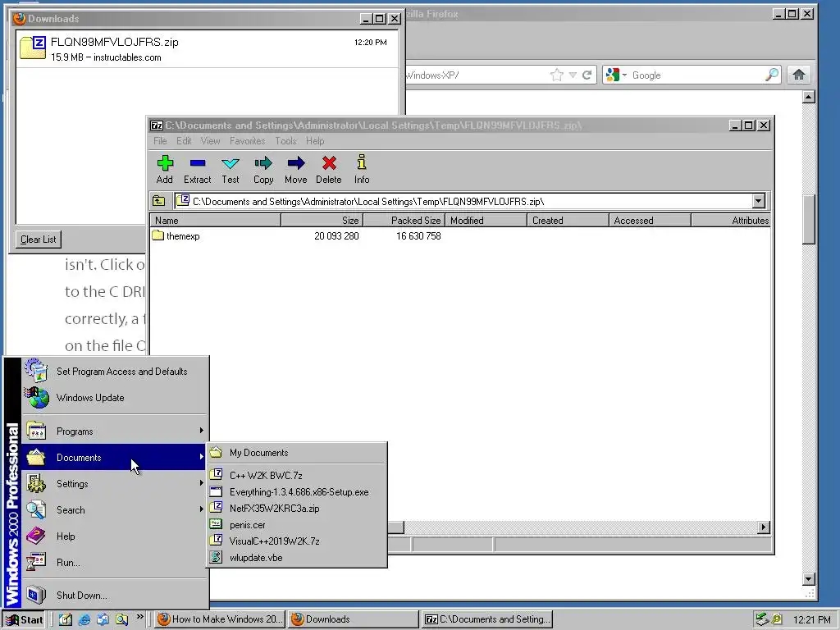
Task: Sort by Attributes column header
Action: coord(731,220)
